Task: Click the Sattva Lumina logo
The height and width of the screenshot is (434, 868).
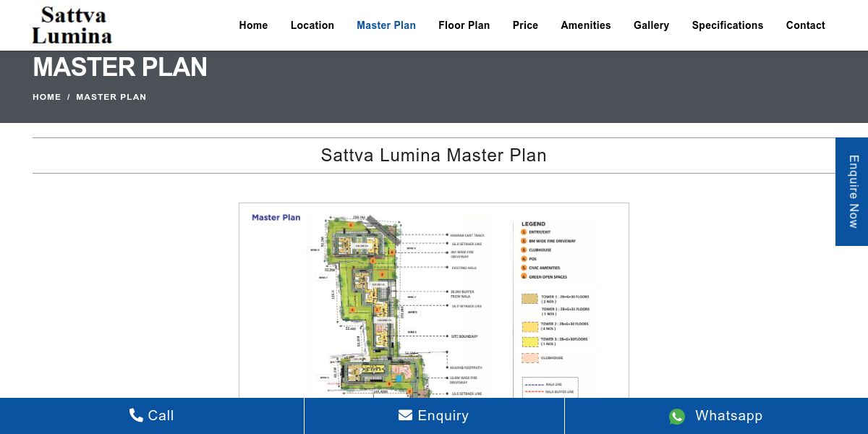Action: (x=72, y=25)
